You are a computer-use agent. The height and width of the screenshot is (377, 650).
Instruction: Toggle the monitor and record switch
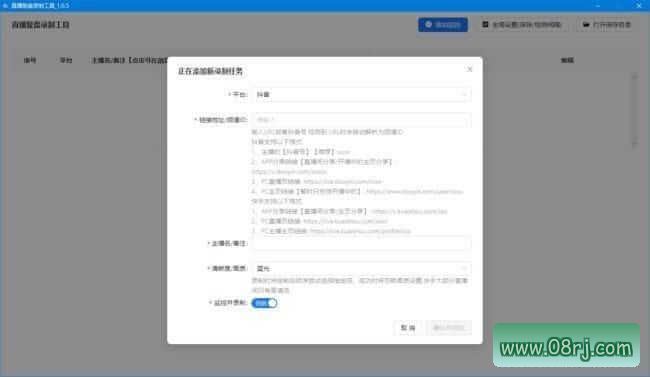click(x=264, y=303)
